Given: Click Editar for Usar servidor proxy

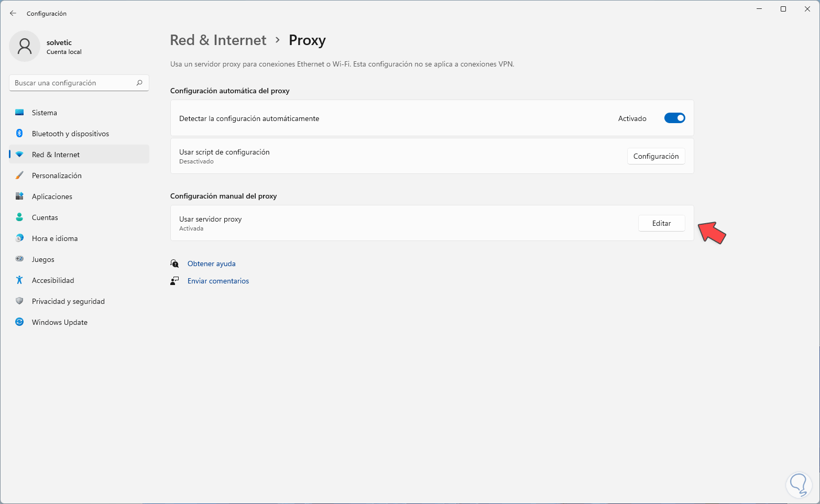Looking at the screenshot, I should click(x=661, y=223).
